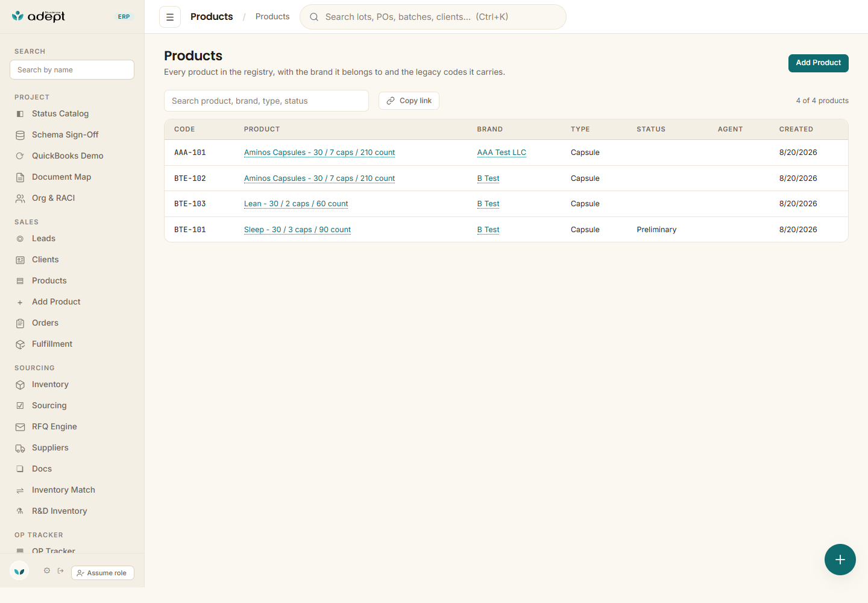The image size is (868, 603).
Task: Click the Schema Sign-Off database icon
Action: [x=20, y=135]
